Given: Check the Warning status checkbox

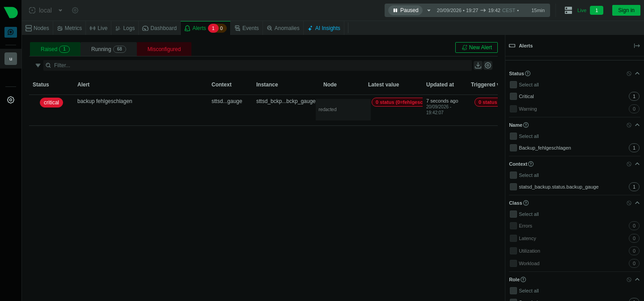Looking at the screenshot, I should (x=513, y=109).
